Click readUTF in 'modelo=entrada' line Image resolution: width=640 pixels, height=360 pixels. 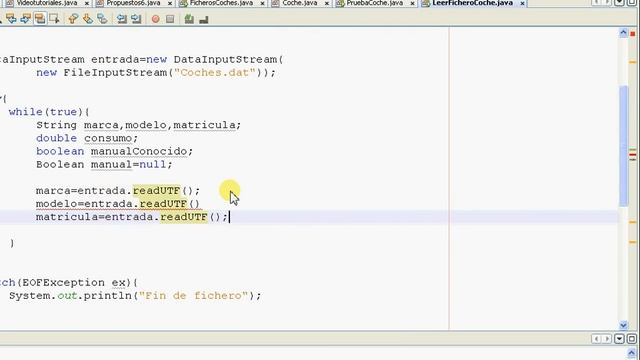point(164,204)
